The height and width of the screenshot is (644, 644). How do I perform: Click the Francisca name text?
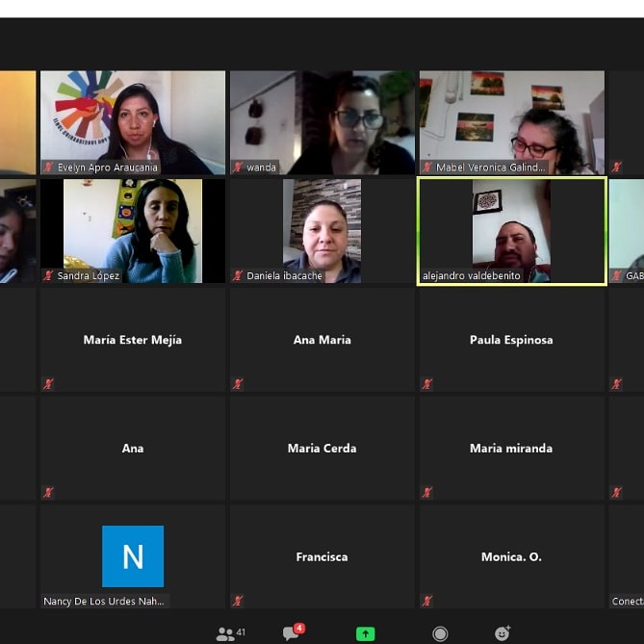coord(322,557)
